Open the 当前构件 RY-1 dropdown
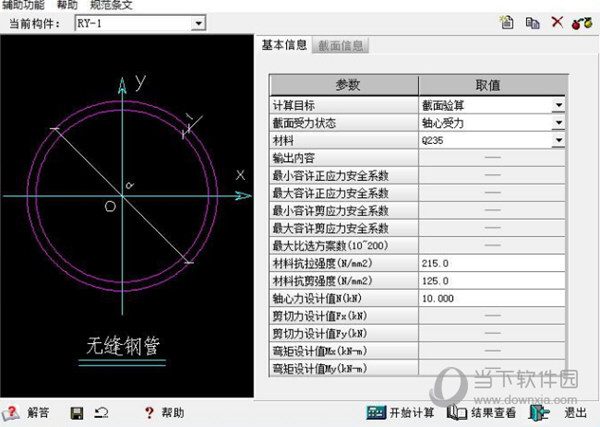This screenshot has height=427, width=600. [198, 22]
